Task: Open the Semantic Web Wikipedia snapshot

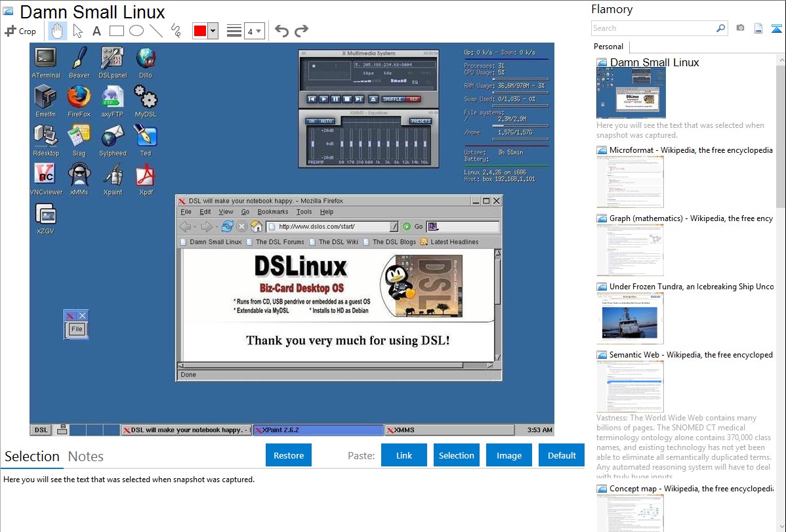Action: 630,386
